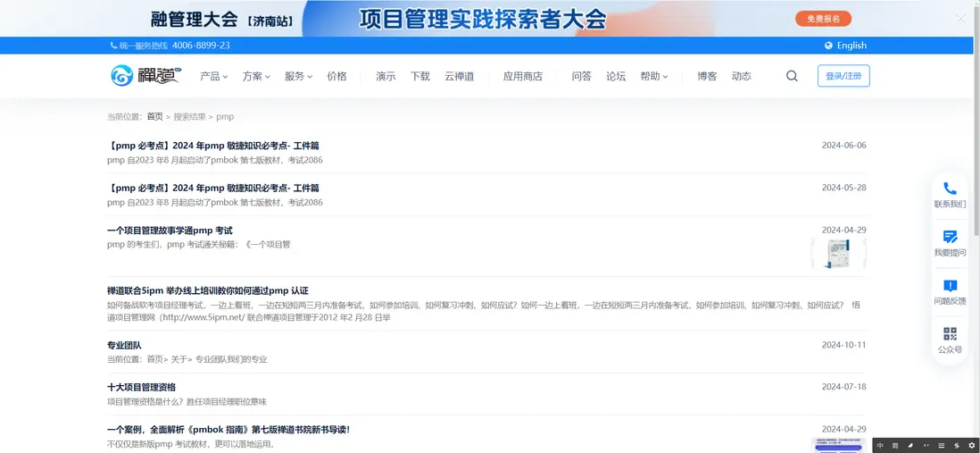Image resolution: width=980 pixels, height=453 pixels.
Task: Open the pmp 必考点 result dated 2024-05-28
Action: coord(213,188)
